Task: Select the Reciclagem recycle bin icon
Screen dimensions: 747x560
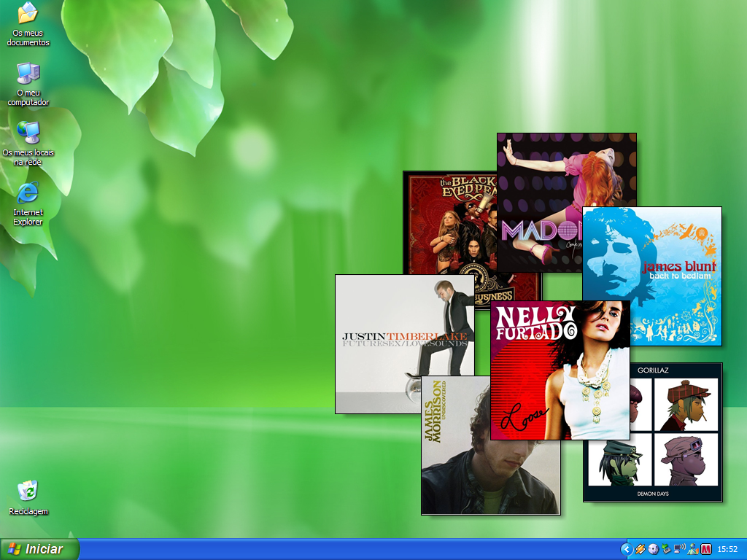Action: pos(28,497)
